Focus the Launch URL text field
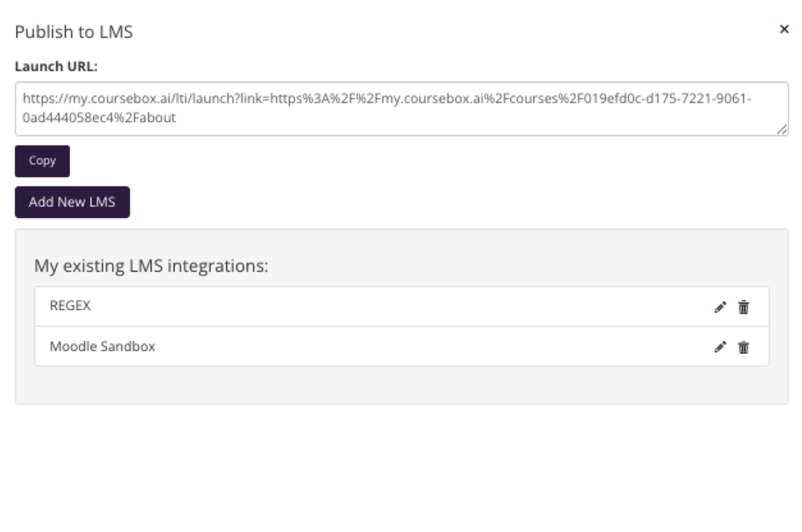The width and height of the screenshot is (802, 532). pos(402,109)
